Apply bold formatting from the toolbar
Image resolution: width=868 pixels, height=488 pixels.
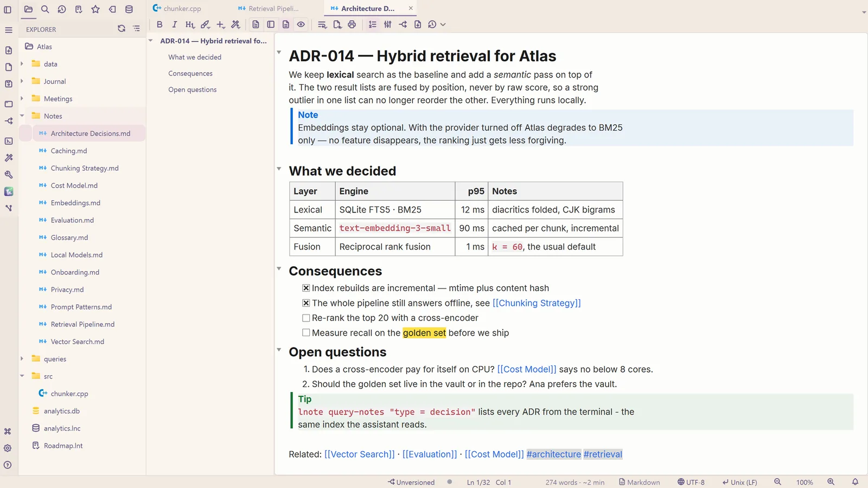point(159,24)
